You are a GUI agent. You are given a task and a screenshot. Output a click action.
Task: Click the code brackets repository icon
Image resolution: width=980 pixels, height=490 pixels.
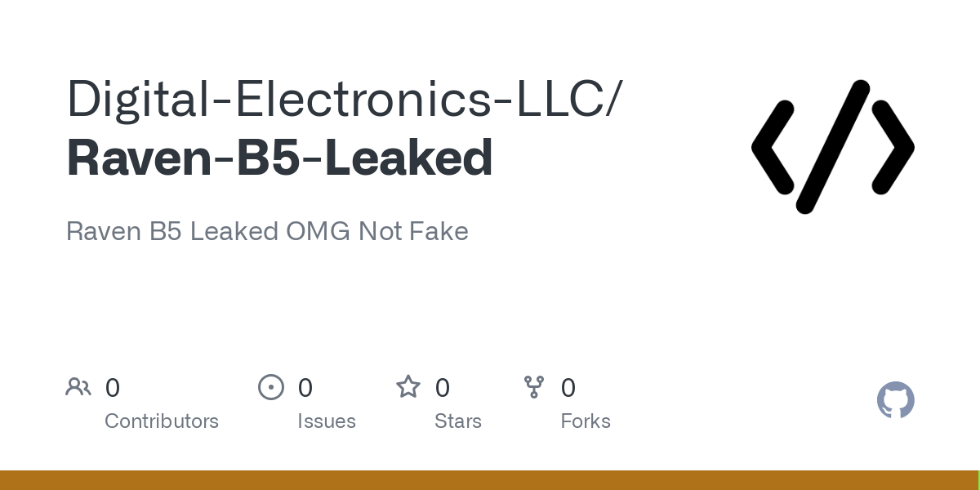(x=833, y=147)
